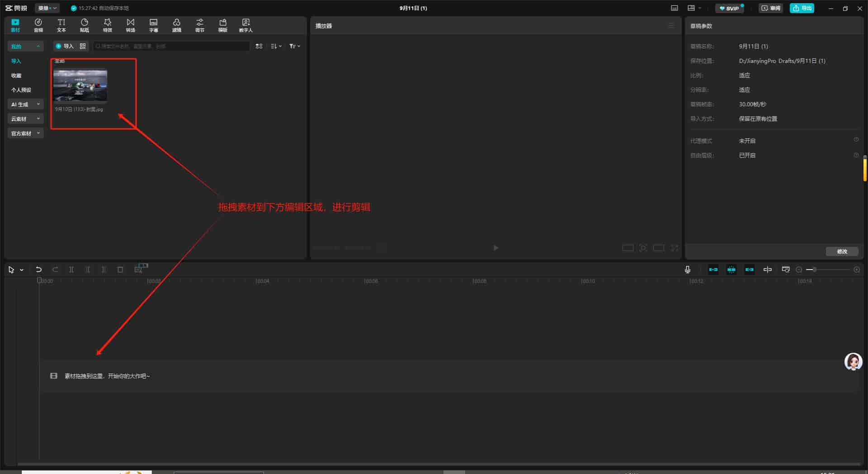This screenshot has height=474, width=868.
Task: Zoom in the timeline
Action: tap(857, 270)
